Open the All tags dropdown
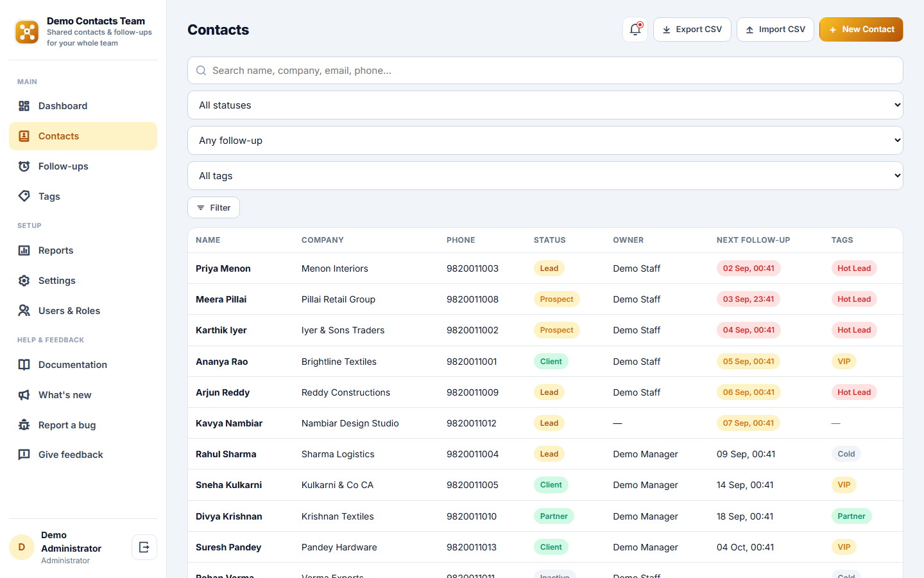 [x=545, y=176]
